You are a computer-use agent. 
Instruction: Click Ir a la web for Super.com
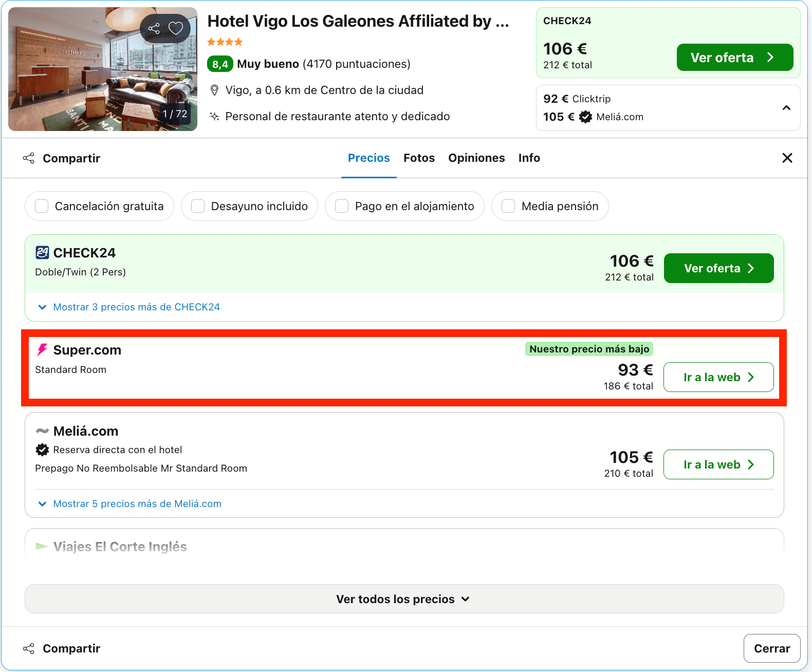pyautogui.click(x=718, y=377)
